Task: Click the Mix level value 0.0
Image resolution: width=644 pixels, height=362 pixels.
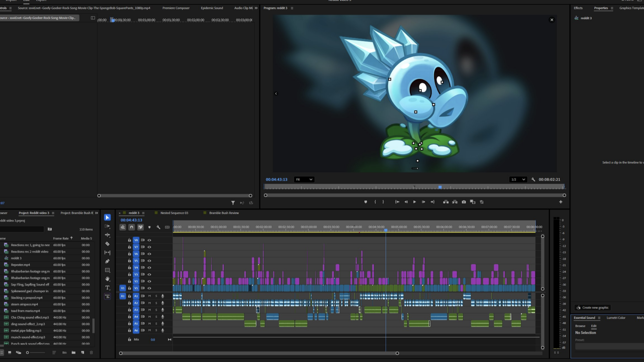Action: point(153,339)
